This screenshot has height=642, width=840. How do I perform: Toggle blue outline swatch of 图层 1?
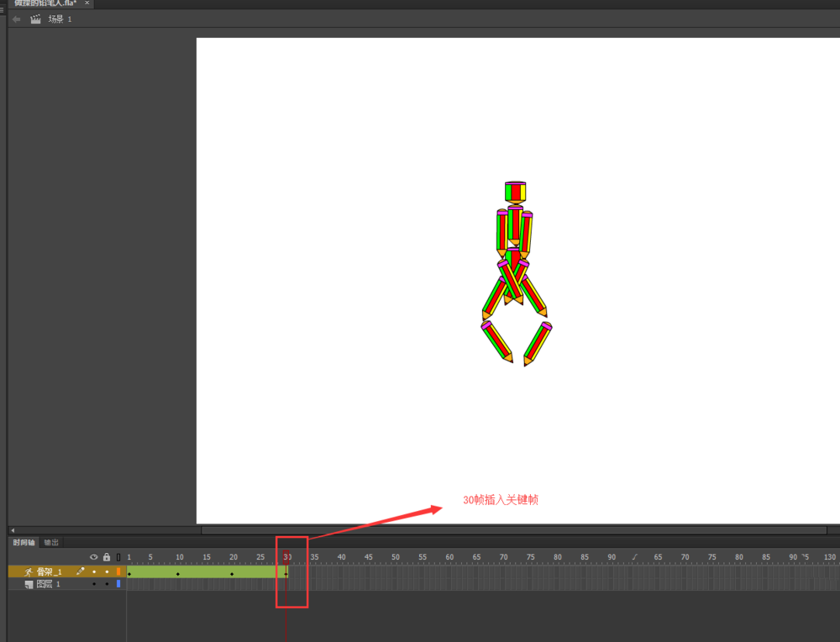[118, 584]
